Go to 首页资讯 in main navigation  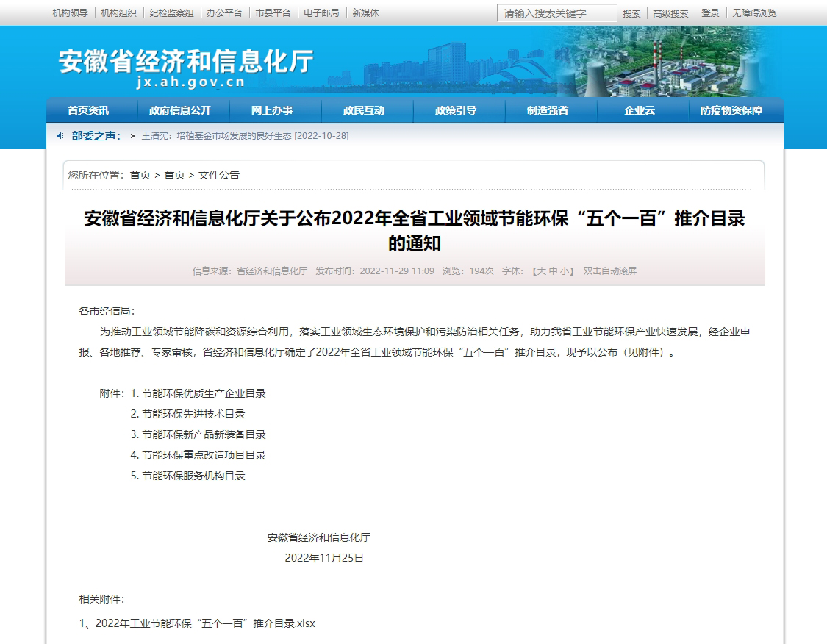click(x=88, y=110)
